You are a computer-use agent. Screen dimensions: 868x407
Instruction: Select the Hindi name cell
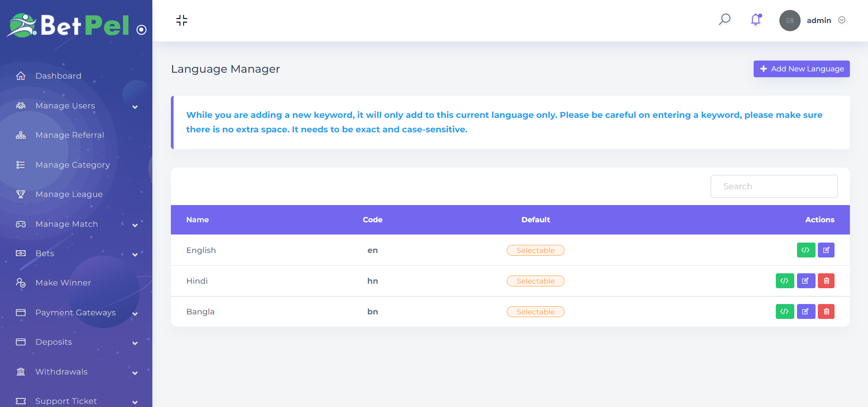(x=197, y=281)
